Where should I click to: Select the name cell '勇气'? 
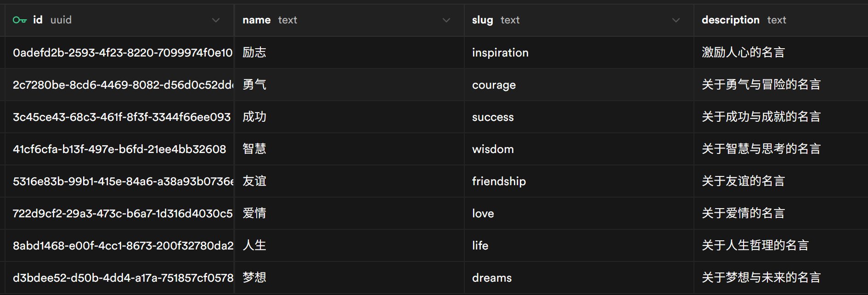click(254, 85)
